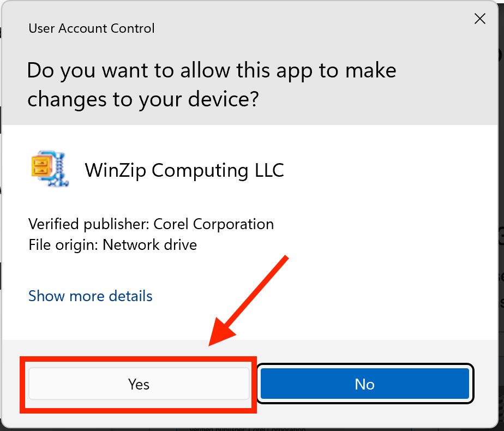This screenshot has height=431, width=504.
Task: Click the WinZip Computing LLC app name
Action: click(x=184, y=170)
